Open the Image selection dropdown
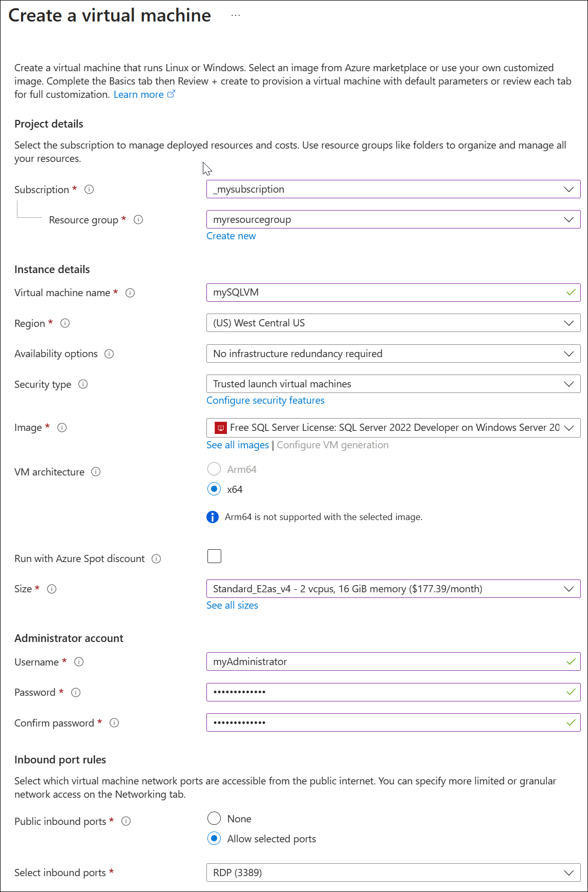Image resolution: width=588 pixels, height=892 pixels. (x=393, y=428)
